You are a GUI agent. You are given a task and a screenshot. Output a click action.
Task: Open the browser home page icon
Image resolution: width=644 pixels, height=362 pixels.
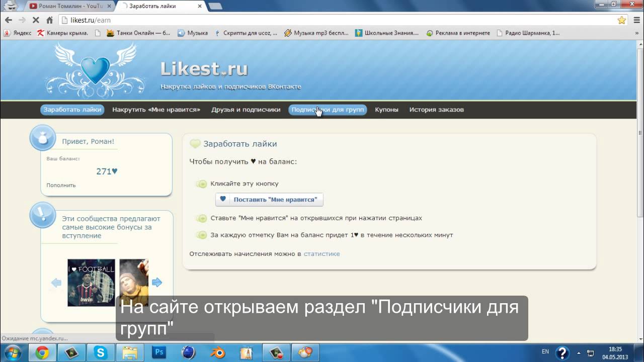tap(49, 20)
